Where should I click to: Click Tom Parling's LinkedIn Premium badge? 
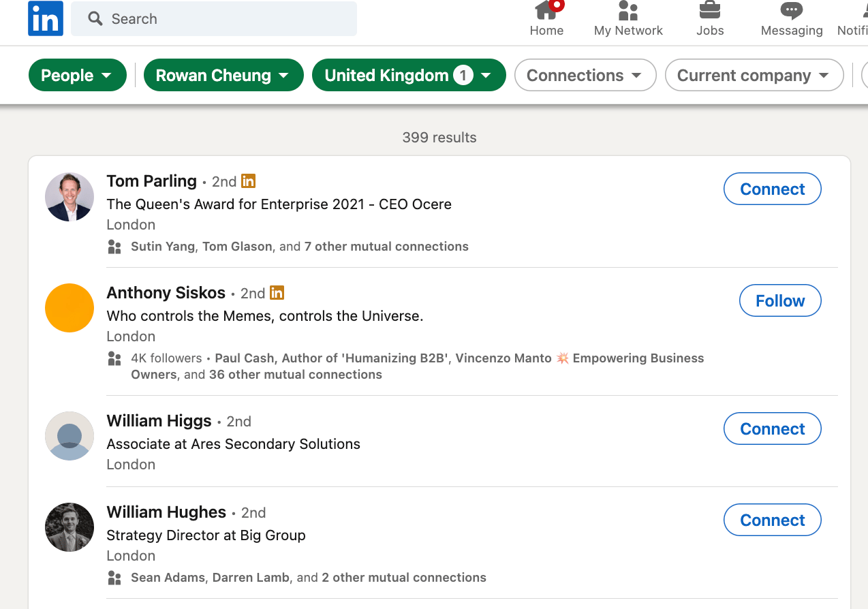[x=249, y=181]
